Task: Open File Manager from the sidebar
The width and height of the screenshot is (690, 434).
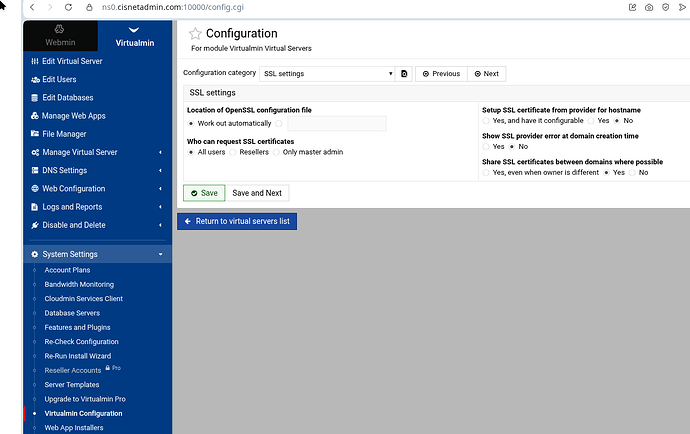Action: (64, 134)
